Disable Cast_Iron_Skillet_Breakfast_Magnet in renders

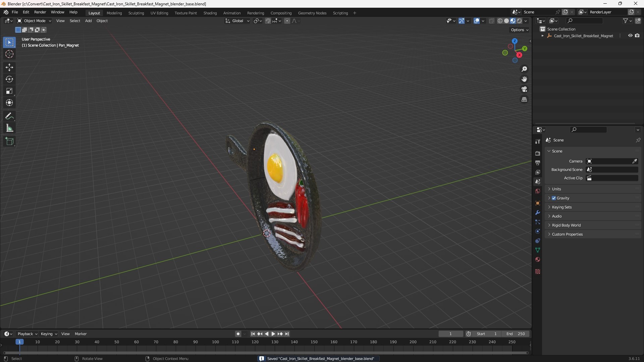637,36
